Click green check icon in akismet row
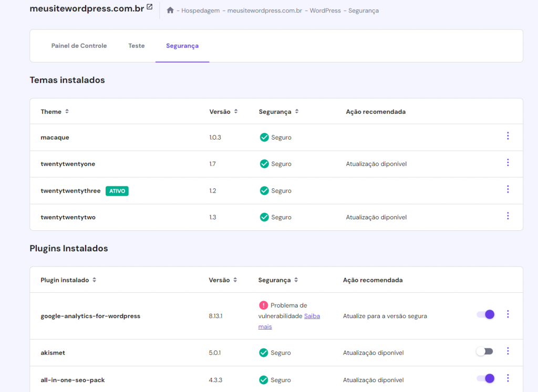Screen dimensions: 538x392 click(x=264, y=353)
